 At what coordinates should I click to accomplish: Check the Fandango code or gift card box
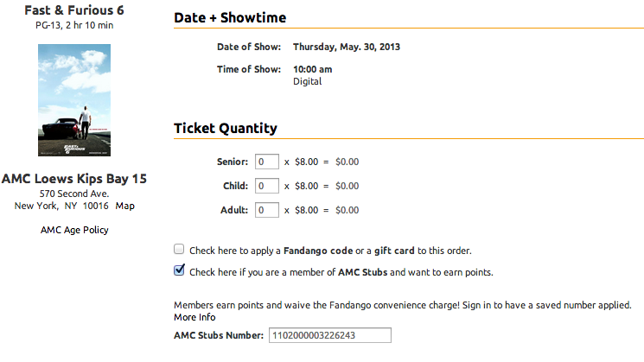tap(179, 249)
